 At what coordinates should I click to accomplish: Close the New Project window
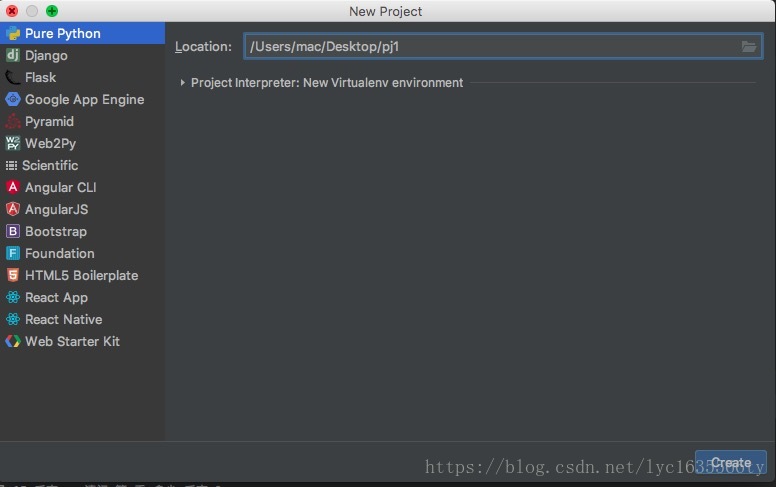point(12,10)
